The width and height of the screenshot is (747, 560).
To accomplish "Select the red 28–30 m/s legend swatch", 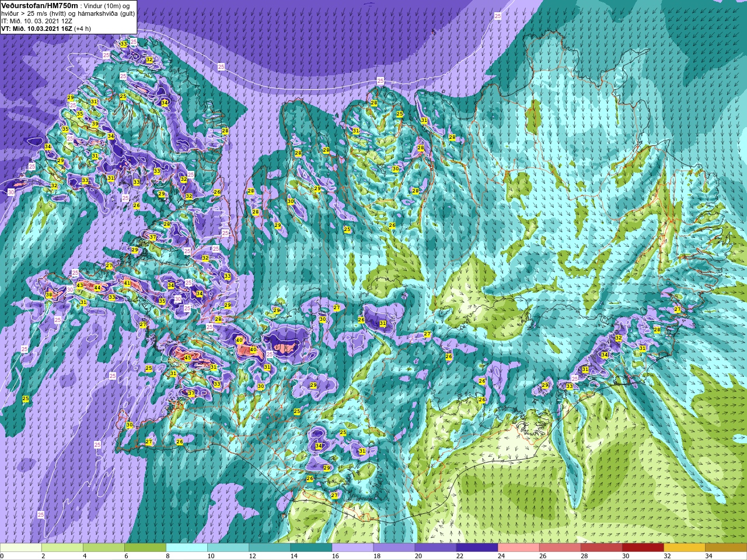I will click(x=601, y=548).
